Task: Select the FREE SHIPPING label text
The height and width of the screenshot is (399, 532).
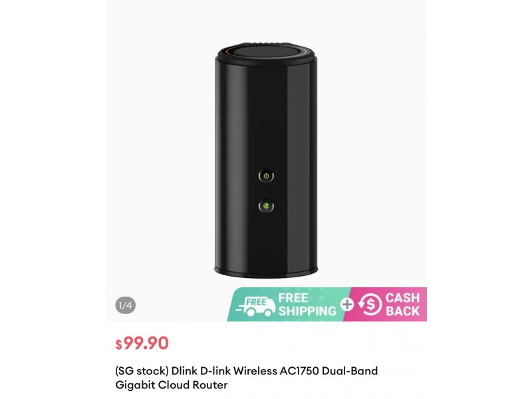Action: [307, 305]
